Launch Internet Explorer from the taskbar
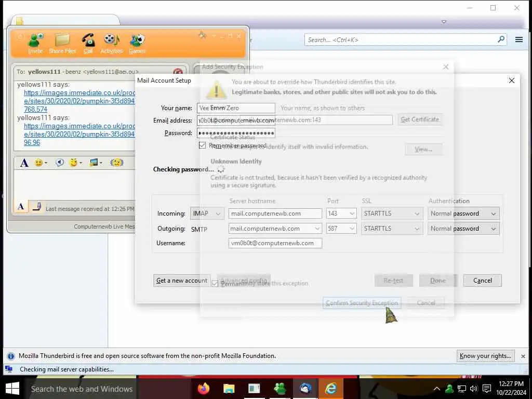The image size is (532, 399). pyautogui.click(x=330, y=388)
